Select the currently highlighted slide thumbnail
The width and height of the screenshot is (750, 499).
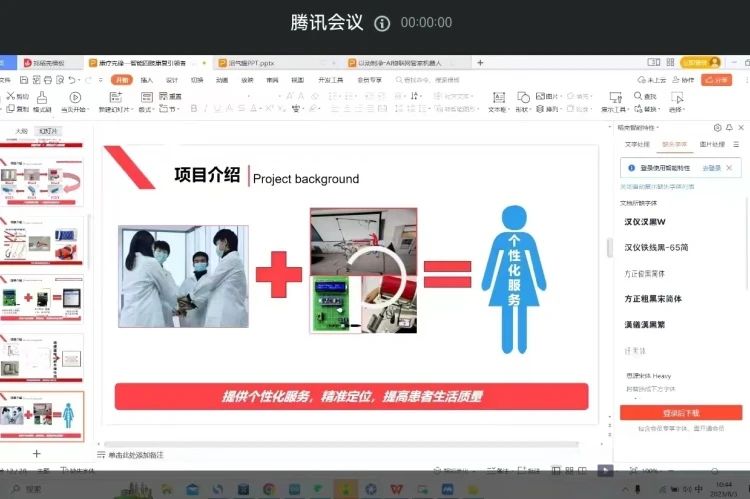48,413
